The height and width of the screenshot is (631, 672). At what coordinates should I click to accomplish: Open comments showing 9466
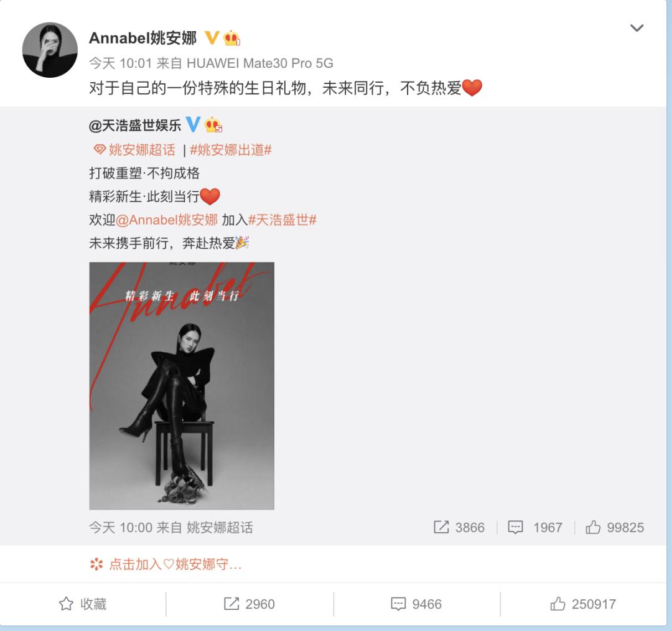point(416,604)
